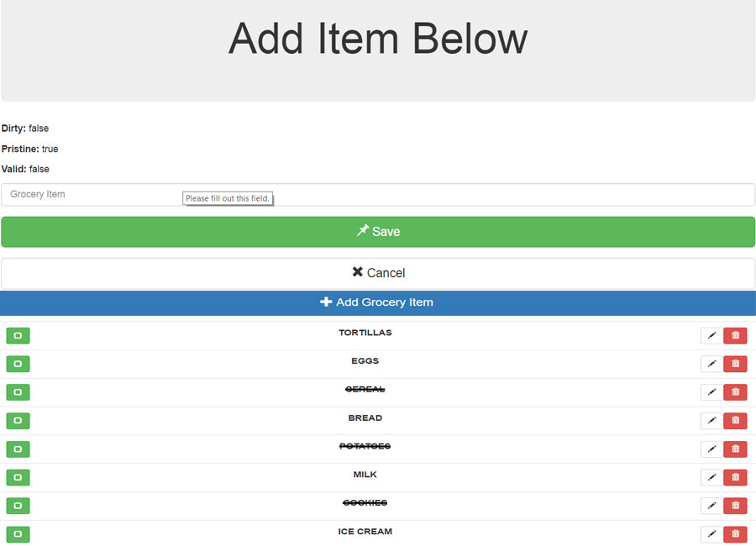756x546 pixels.
Task: Select Add Grocery Item
Action: coord(378,302)
